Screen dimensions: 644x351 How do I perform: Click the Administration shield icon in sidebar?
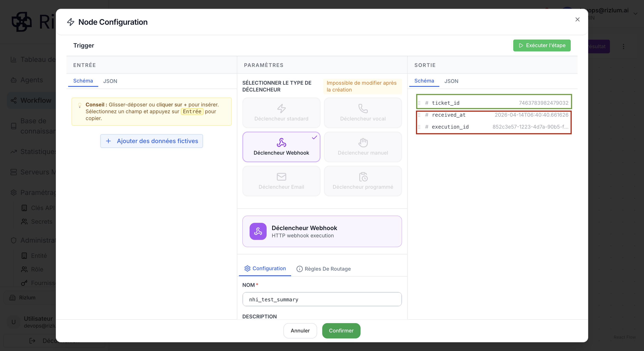(13, 240)
